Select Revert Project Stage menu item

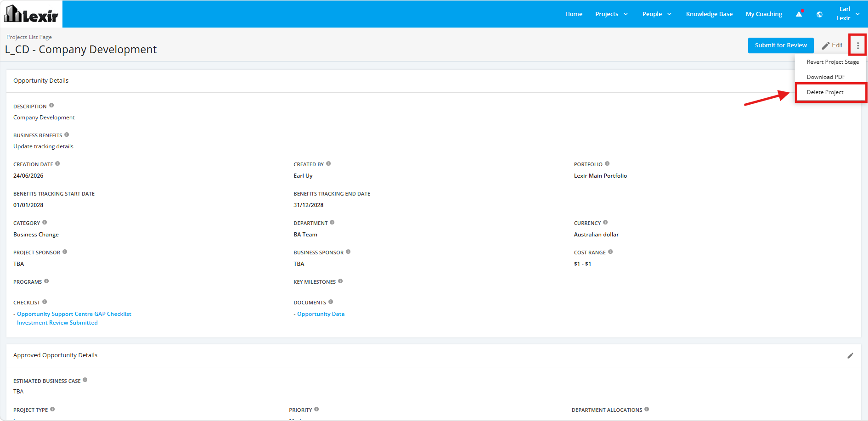point(832,62)
